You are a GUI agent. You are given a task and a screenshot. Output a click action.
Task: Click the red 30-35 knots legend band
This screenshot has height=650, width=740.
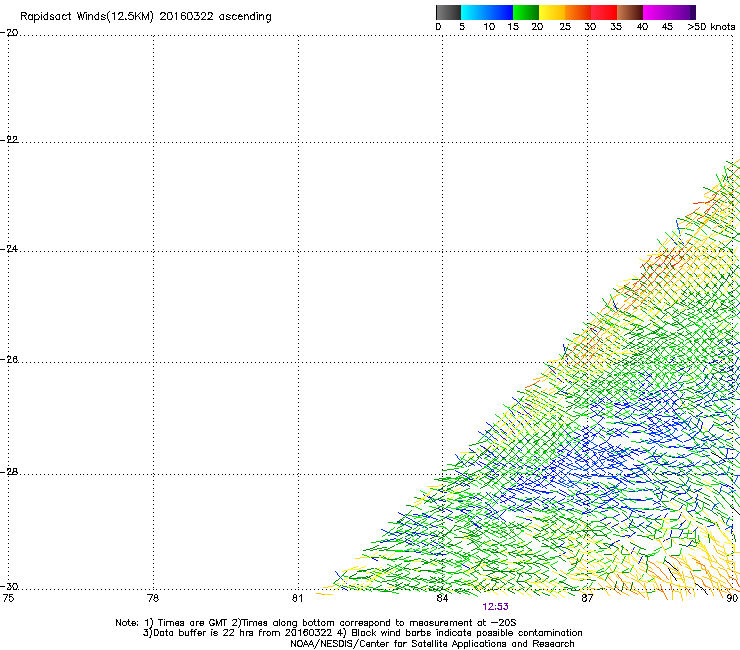click(604, 12)
